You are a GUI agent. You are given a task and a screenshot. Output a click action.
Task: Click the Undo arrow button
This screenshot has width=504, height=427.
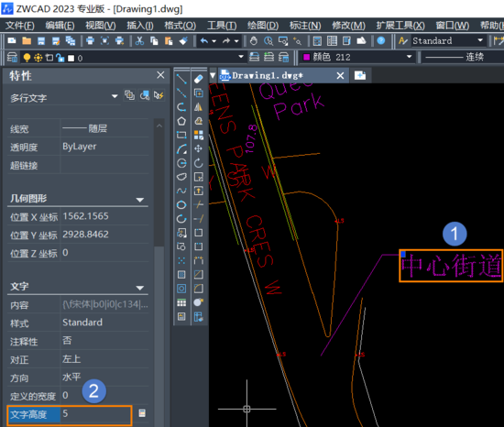click(204, 41)
